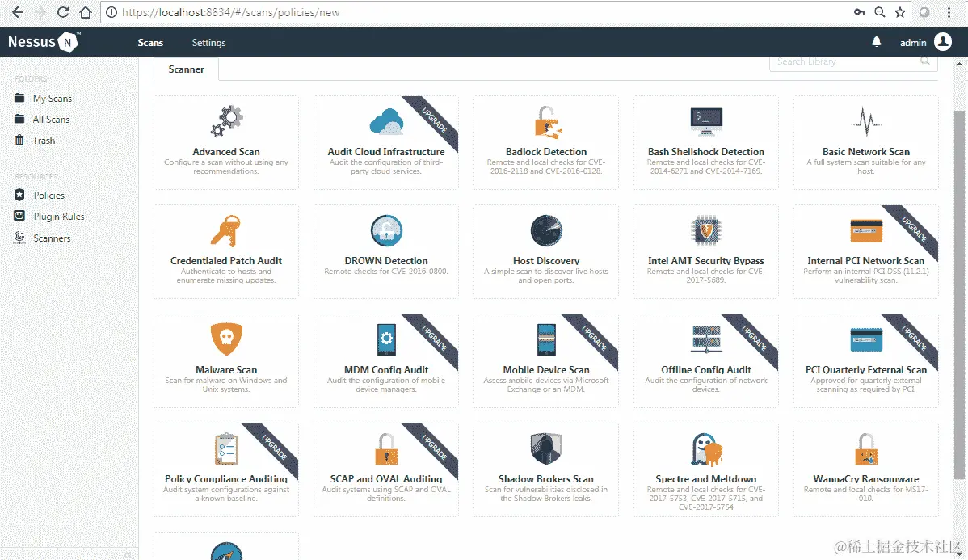Pick the Mobile Device Scan icon
Viewport: 968px width, 560px height.
[546, 339]
